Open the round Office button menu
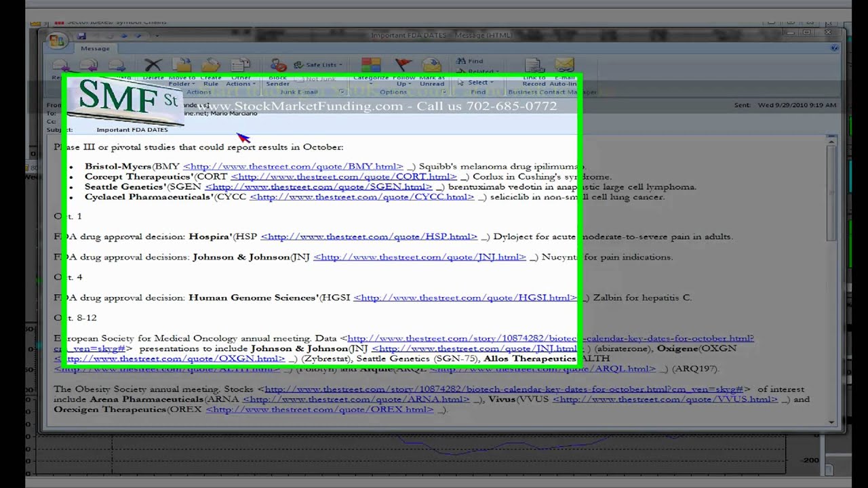This screenshot has width=868, height=488. (56, 40)
